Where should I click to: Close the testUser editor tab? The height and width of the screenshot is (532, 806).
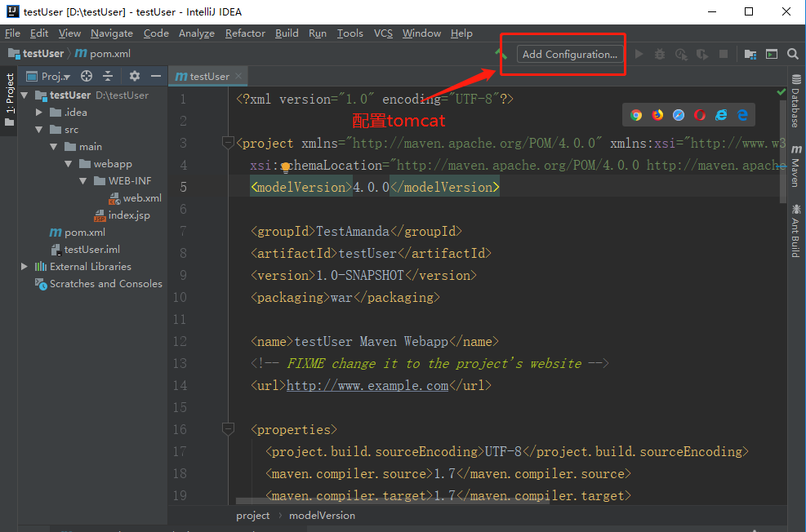click(238, 76)
